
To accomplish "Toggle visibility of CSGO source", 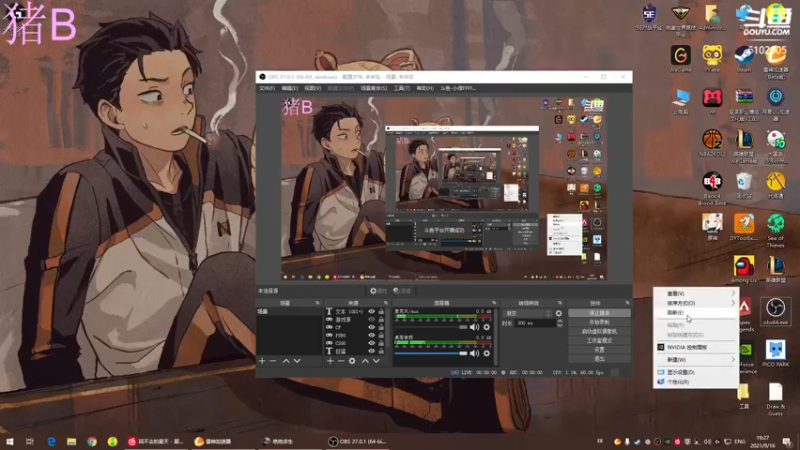I will point(371,343).
